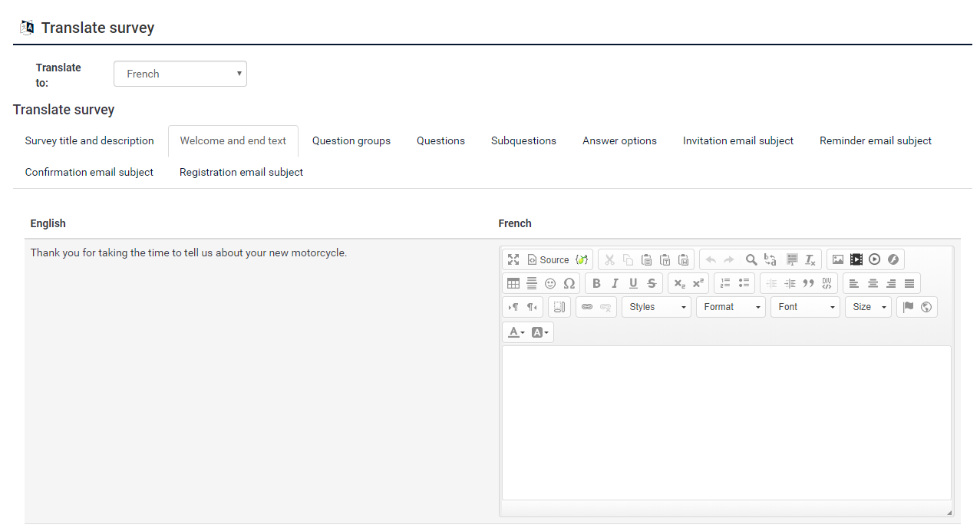980x528 pixels.
Task: Click the Source view button
Action: (x=548, y=259)
